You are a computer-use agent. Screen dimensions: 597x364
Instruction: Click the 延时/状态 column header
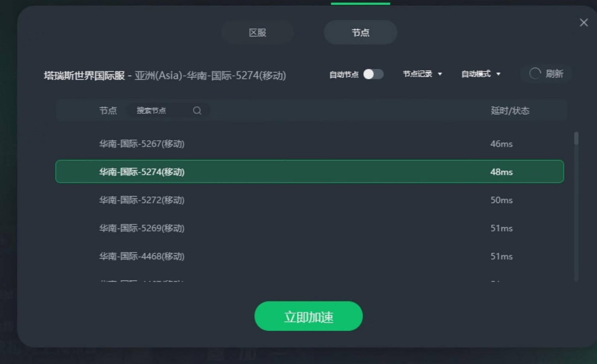click(x=510, y=111)
